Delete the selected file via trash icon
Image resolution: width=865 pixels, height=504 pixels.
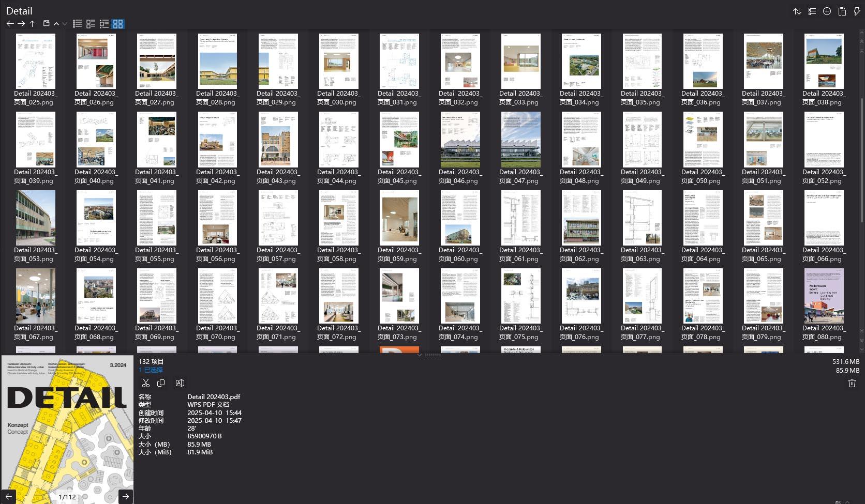[852, 383]
